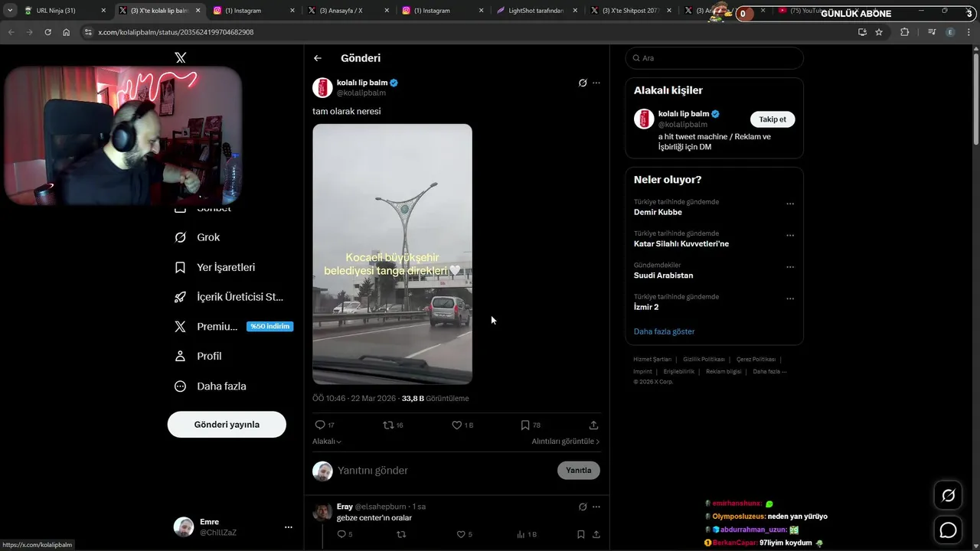Repost Eray's reply

pos(401,534)
